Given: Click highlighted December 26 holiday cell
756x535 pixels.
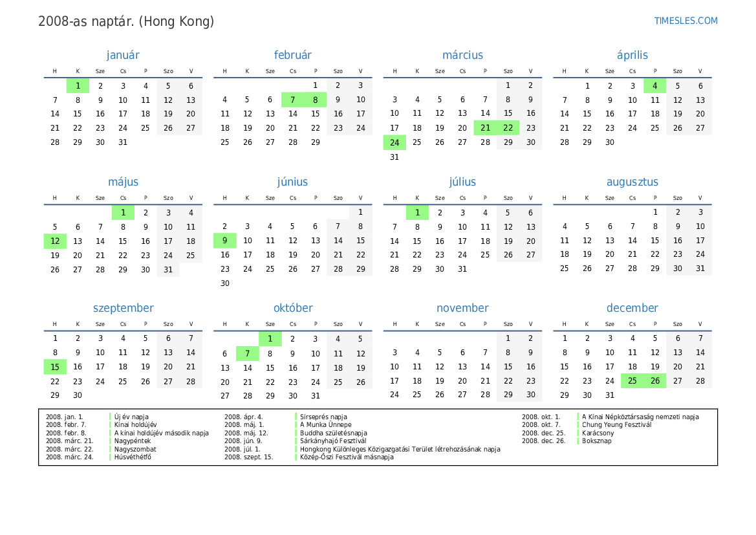Looking at the screenshot, I should 654,381.
